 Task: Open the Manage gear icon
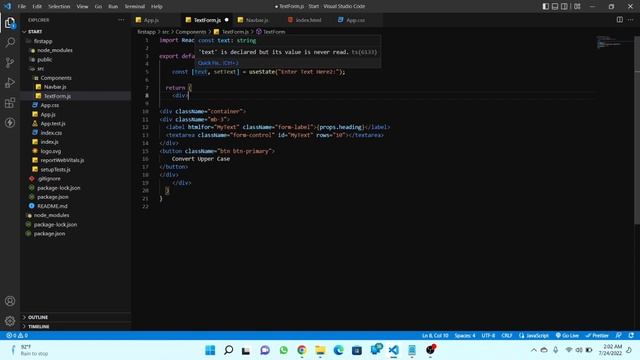[10, 321]
